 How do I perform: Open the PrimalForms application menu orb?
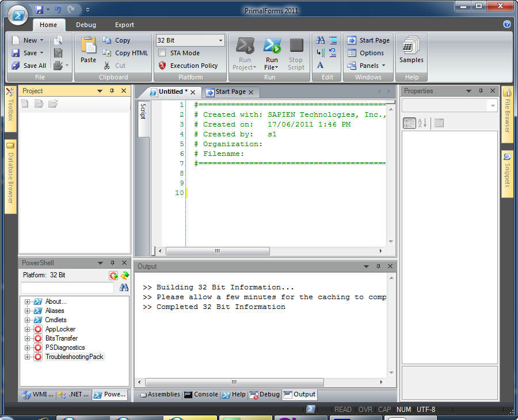pos(18,15)
